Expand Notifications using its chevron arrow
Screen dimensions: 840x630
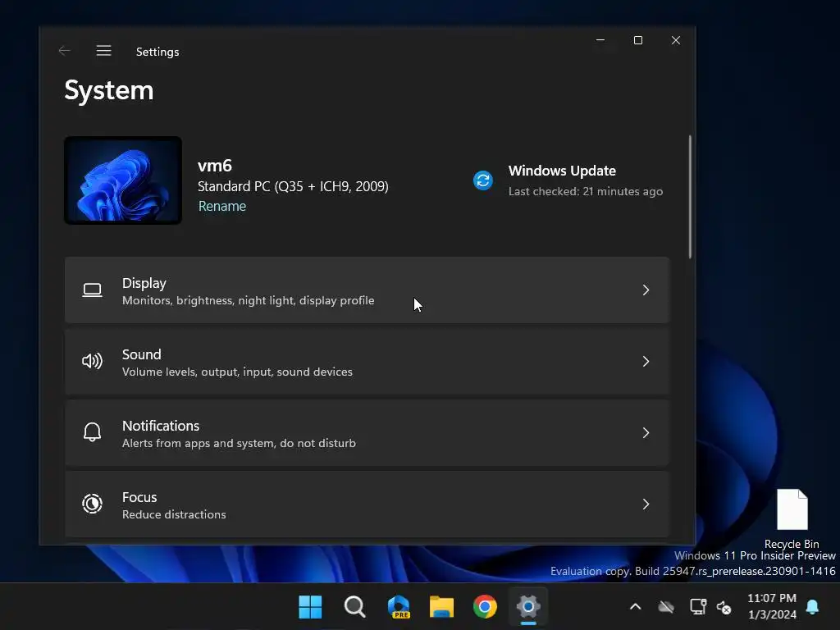(x=646, y=433)
